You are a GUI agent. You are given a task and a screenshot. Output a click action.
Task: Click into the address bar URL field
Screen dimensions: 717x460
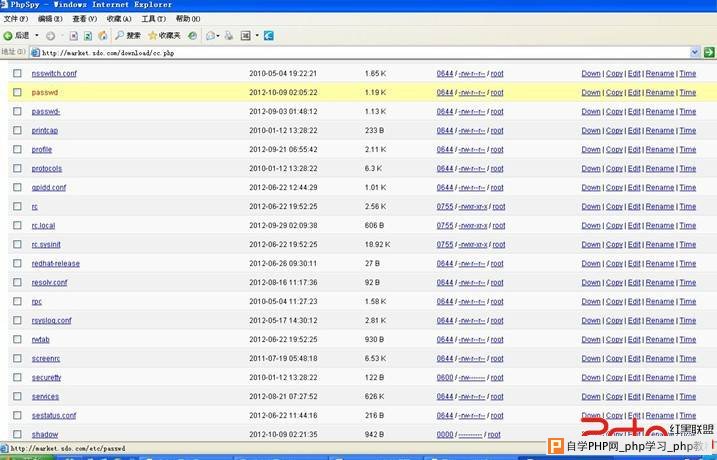pos(361,53)
